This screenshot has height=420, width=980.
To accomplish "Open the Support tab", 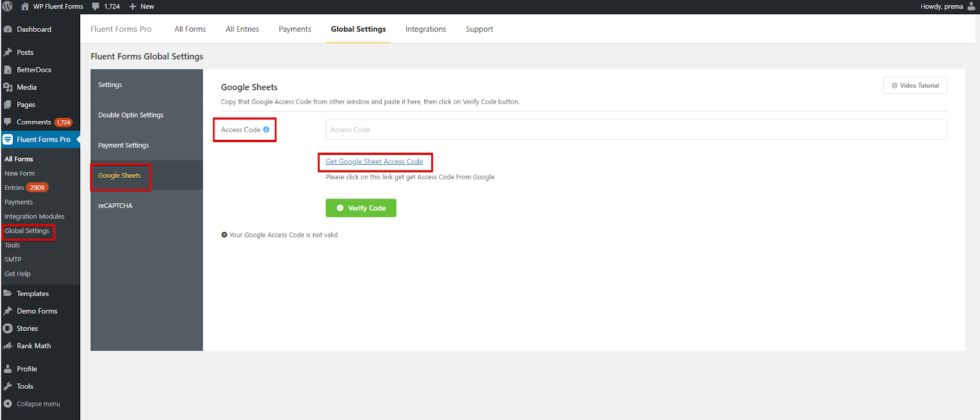I will tap(479, 29).
